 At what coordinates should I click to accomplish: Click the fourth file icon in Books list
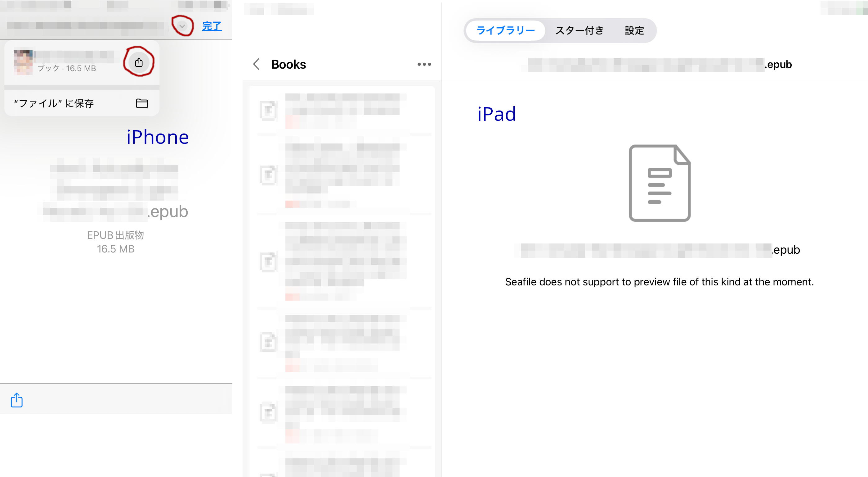pyautogui.click(x=269, y=342)
